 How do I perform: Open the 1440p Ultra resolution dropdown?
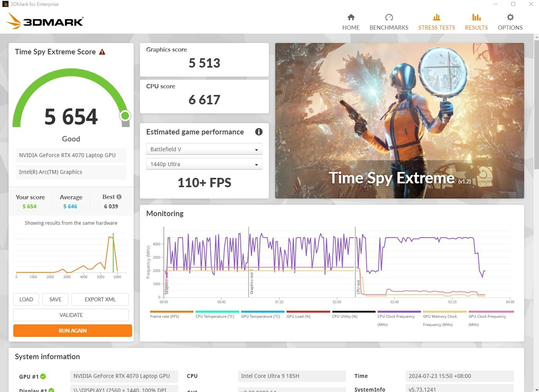pyautogui.click(x=204, y=164)
